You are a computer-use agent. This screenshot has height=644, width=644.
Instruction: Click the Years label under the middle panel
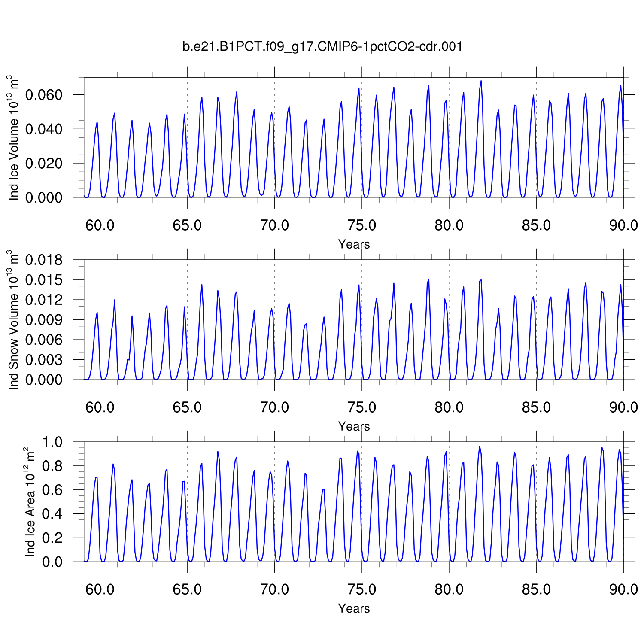[354, 426]
